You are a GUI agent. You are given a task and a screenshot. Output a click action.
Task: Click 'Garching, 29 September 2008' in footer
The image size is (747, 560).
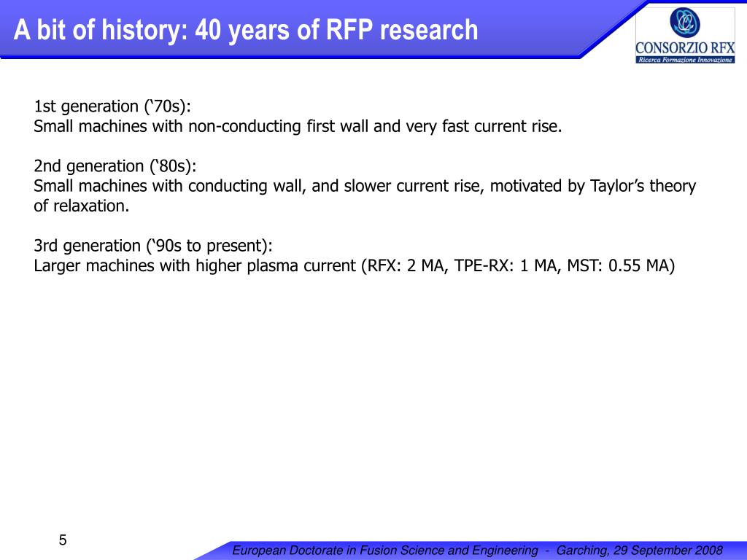pyautogui.click(x=639, y=551)
